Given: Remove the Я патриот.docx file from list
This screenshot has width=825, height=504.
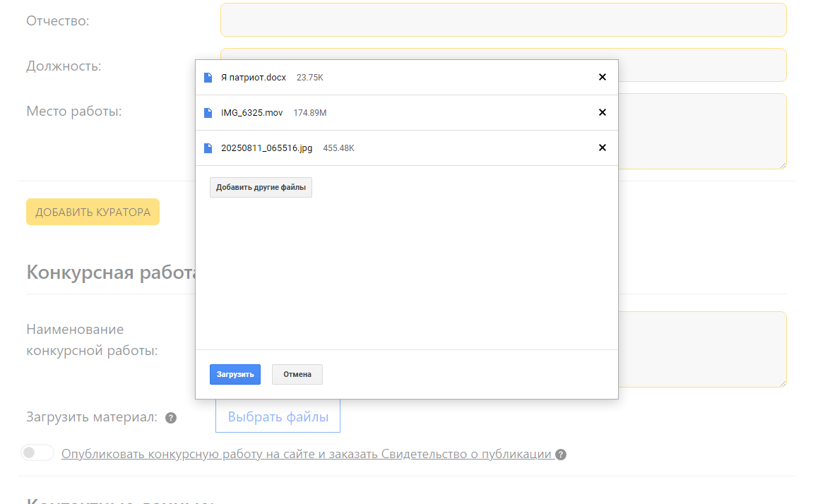Looking at the screenshot, I should click(x=602, y=77).
